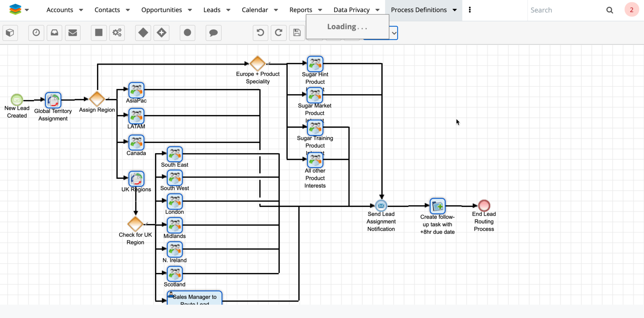This screenshot has height=318, width=644.
Task: Select the AsiaPac assignment node
Action: tap(136, 90)
